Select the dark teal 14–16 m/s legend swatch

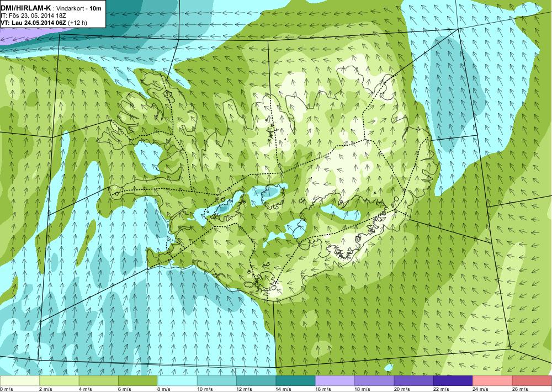(296, 381)
